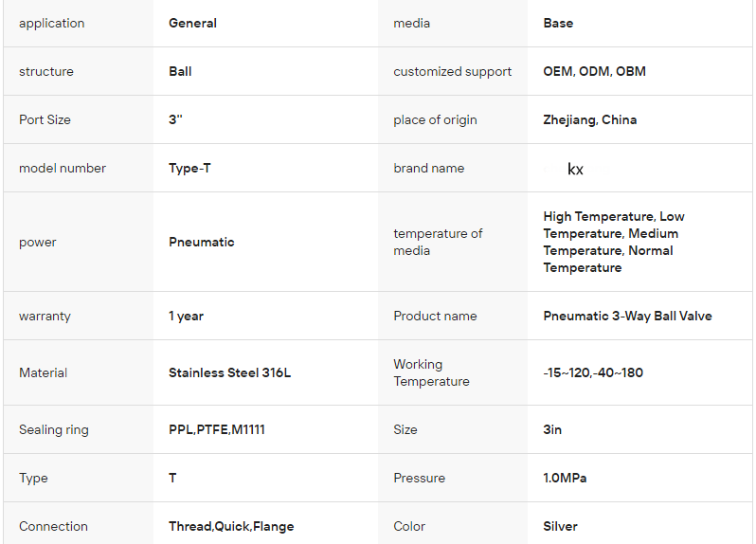Click the 'Ball' structure value
Viewport: 756px width, 544px height.
pos(180,71)
